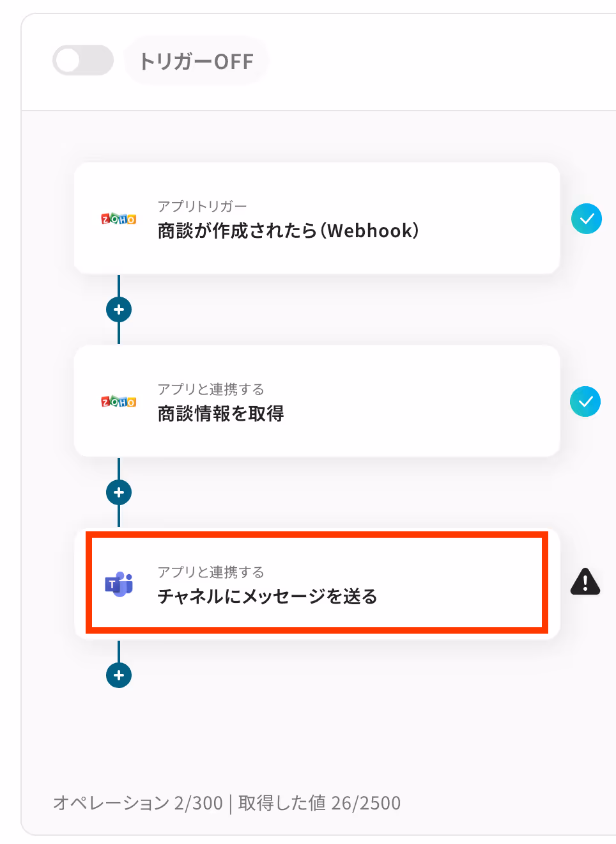Open the 商談情報を取得 step
Screen dimensions: 616x844
(317, 401)
